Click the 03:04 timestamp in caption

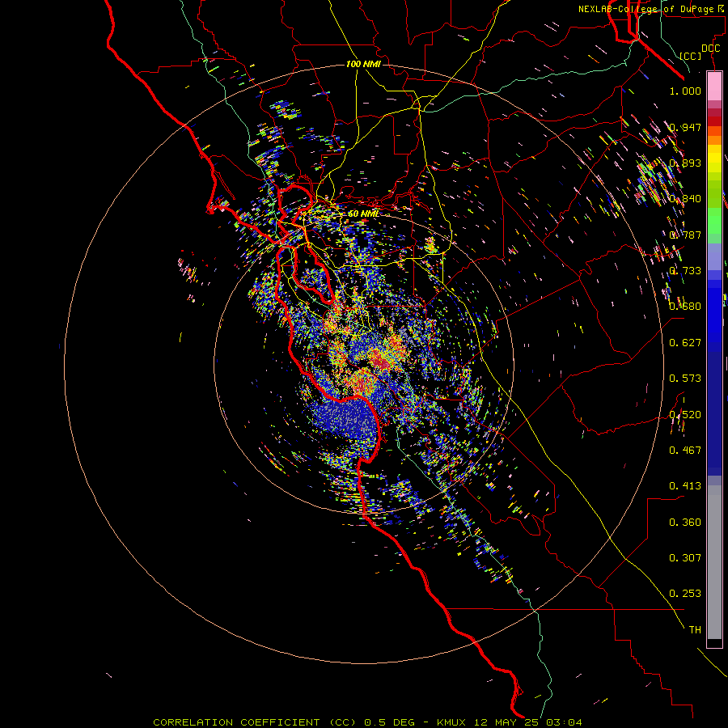pyautogui.click(x=564, y=722)
